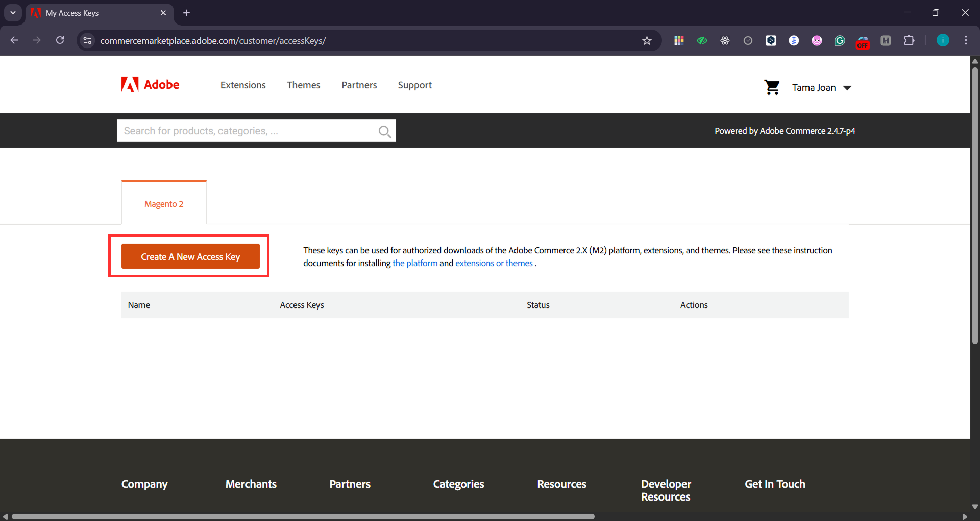The image size is (980, 521).
Task: Click the browser back arrow
Action: [x=14, y=40]
